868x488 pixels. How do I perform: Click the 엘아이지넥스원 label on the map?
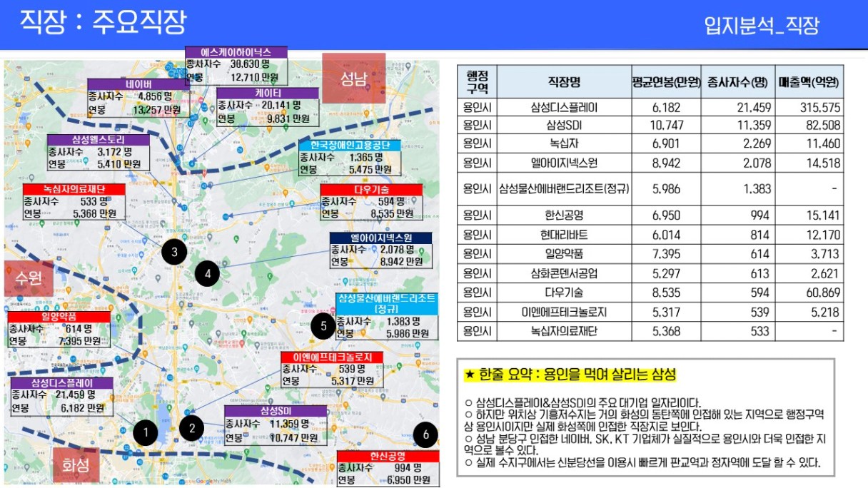tap(381, 238)
